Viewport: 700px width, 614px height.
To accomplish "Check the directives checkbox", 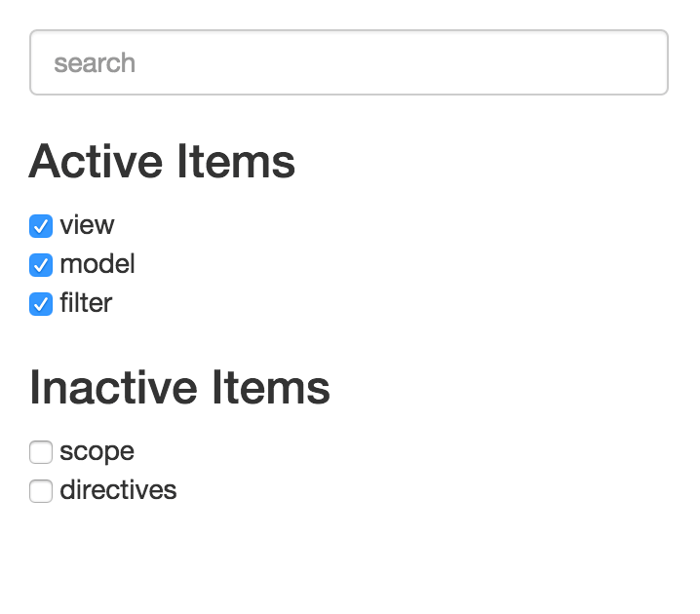I will [x=41, y=491].
